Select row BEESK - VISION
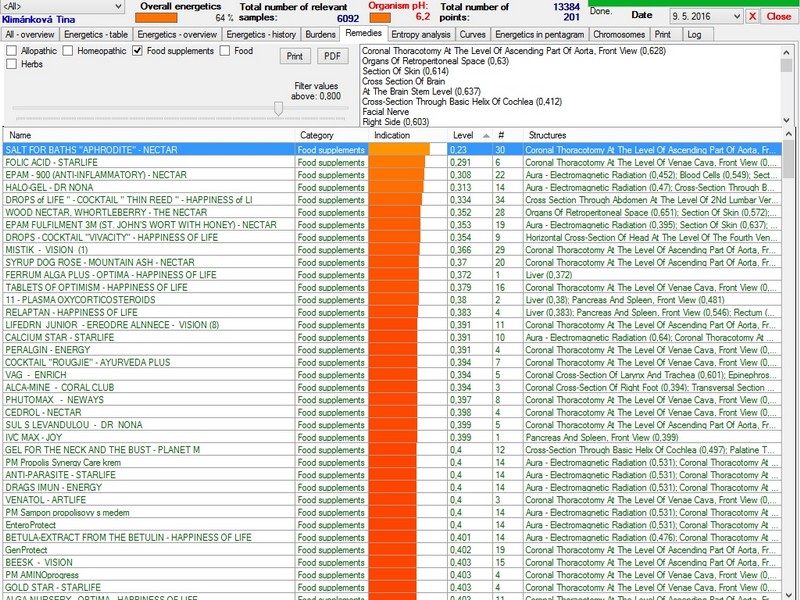 392,562
